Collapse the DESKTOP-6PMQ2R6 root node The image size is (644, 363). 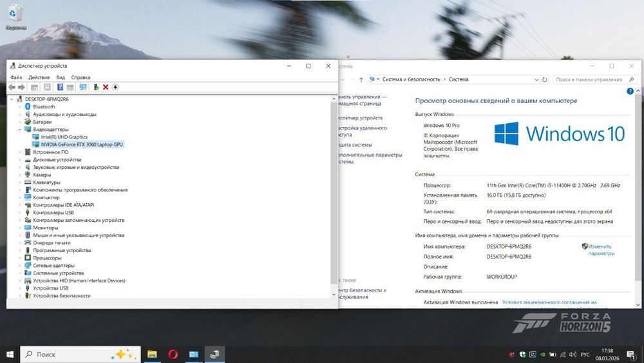12,99
